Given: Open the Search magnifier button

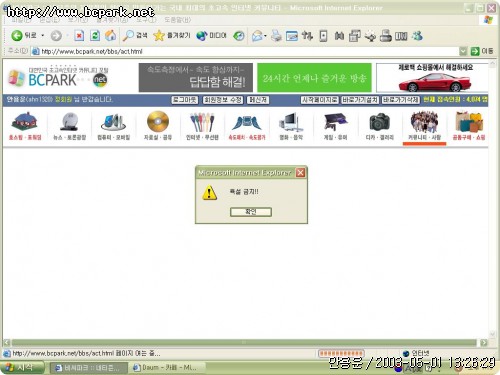Looking at the screenshot, I should 135,35.
